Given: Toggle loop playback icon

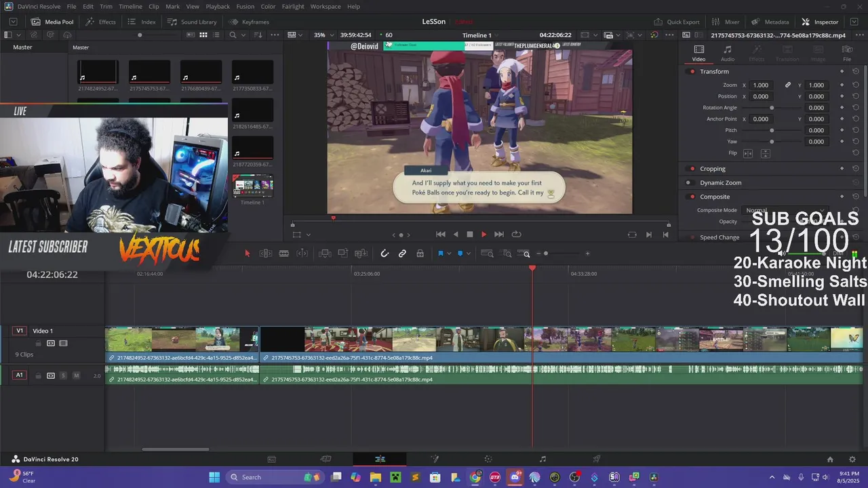Looking at the screenshot, I should point(516,235).
